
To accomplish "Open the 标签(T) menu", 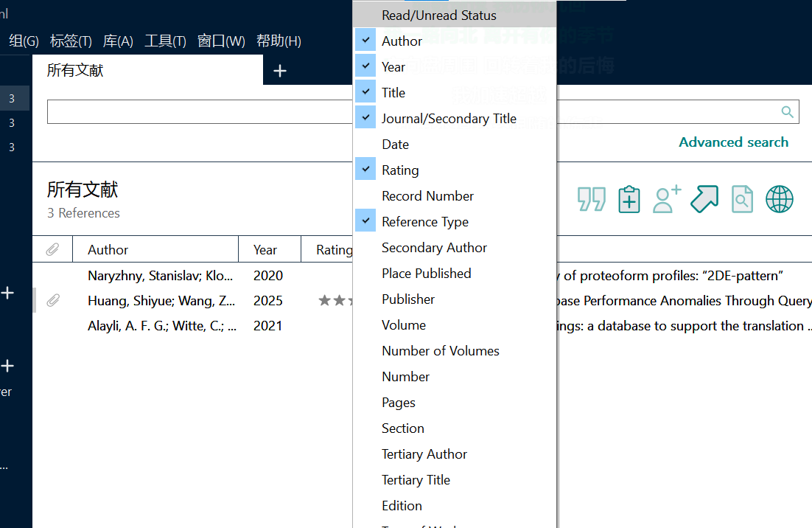I will pos(71,41).
